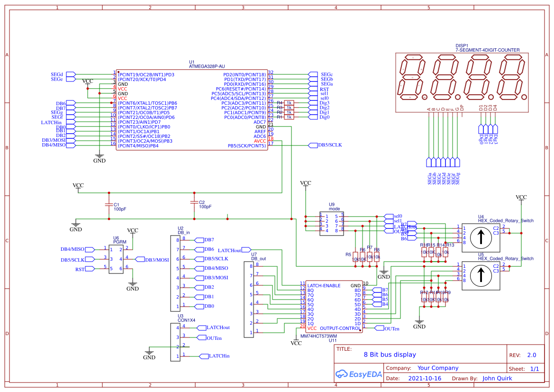The height and width of the screenshot is (392, 554).
Task: Click the 8 Bit bus display title text
Action: pos(390,355)
